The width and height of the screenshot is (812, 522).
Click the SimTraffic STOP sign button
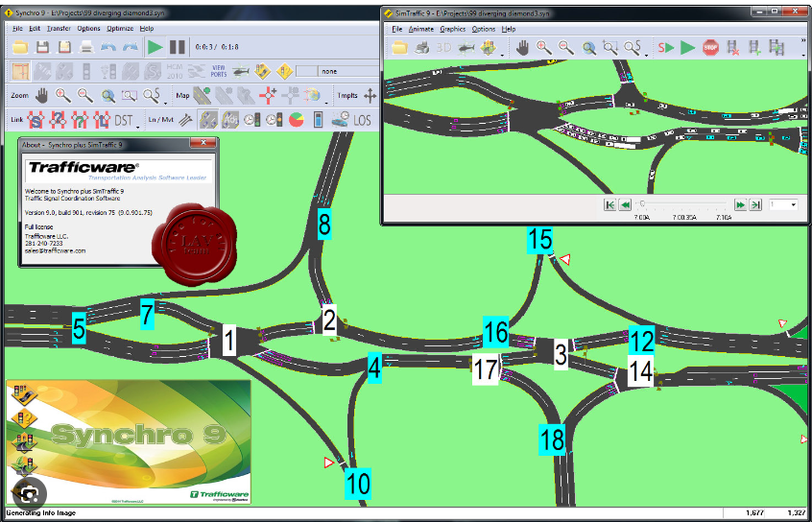[x=710, y=48]
